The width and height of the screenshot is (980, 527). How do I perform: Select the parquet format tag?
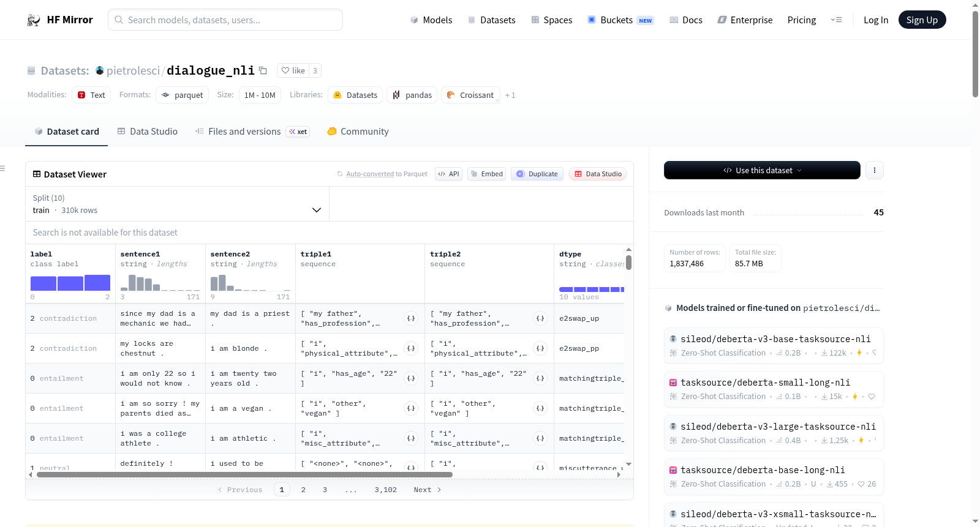[182, 95]
